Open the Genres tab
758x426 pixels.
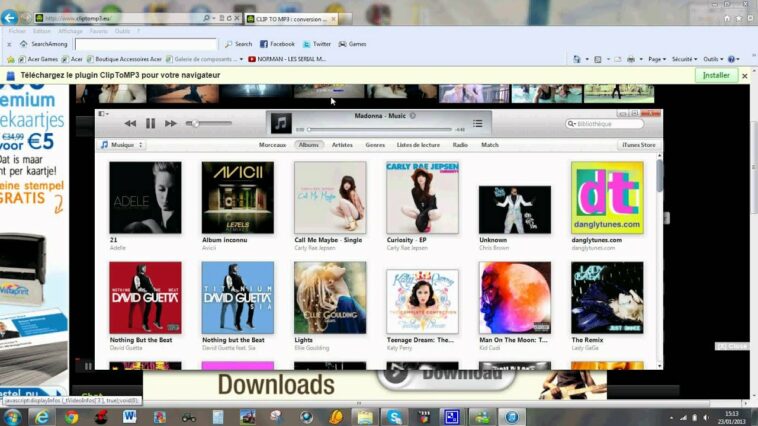pos(375,145)
